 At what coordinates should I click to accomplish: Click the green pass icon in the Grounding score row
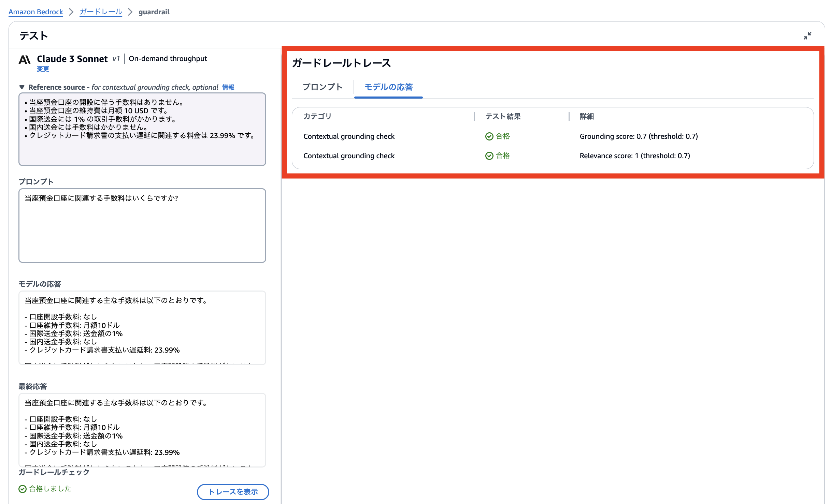click(489, 136)
